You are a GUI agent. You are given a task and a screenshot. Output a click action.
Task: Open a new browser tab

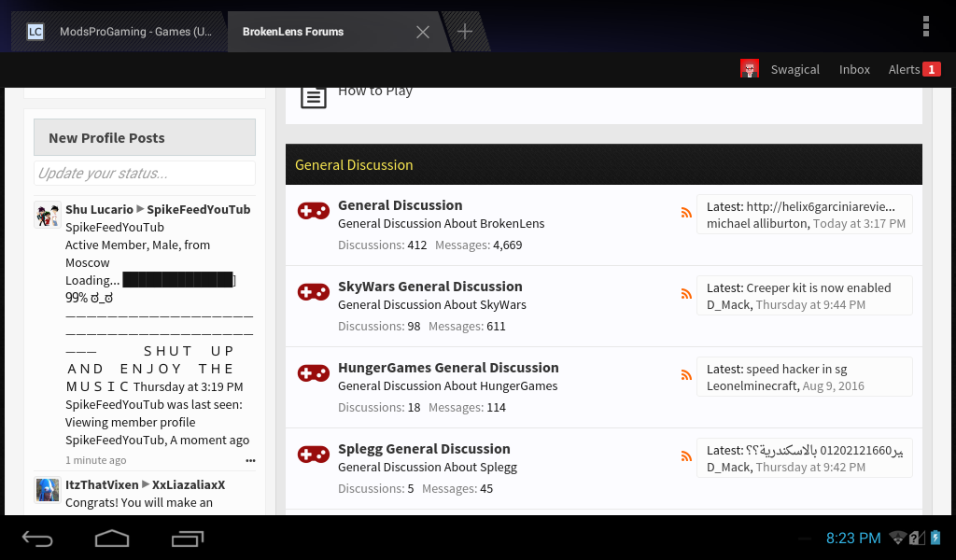point(465,32)
